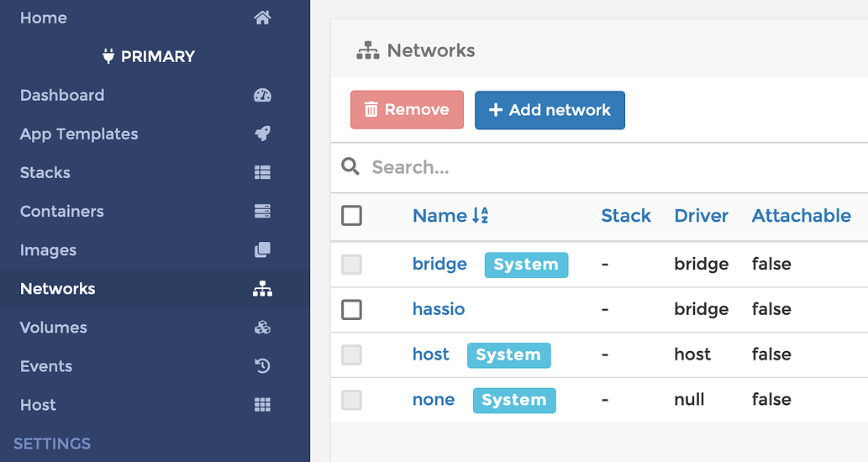
Task: Click the trash icon on the Remove button
Action: point(371,109)
